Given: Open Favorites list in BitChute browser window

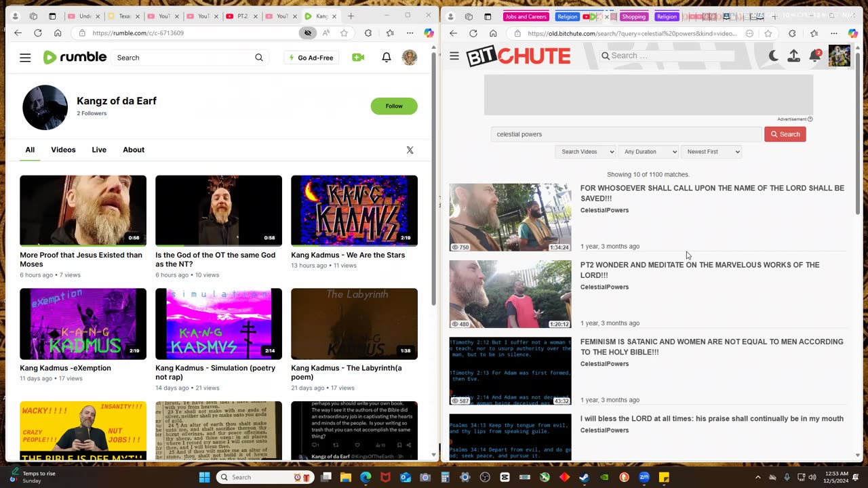Looking at the screenshot, I should tap(814, 33).
